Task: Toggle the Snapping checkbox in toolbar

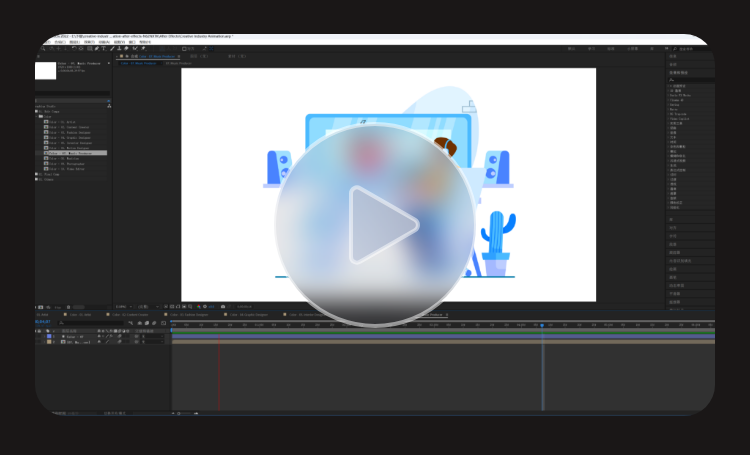Action: point(184,49)
